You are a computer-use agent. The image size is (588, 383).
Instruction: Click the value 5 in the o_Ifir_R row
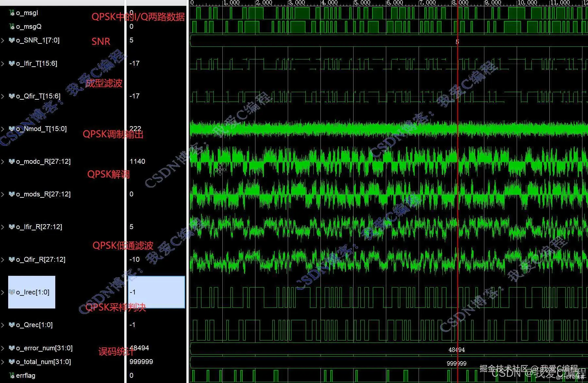131,227
